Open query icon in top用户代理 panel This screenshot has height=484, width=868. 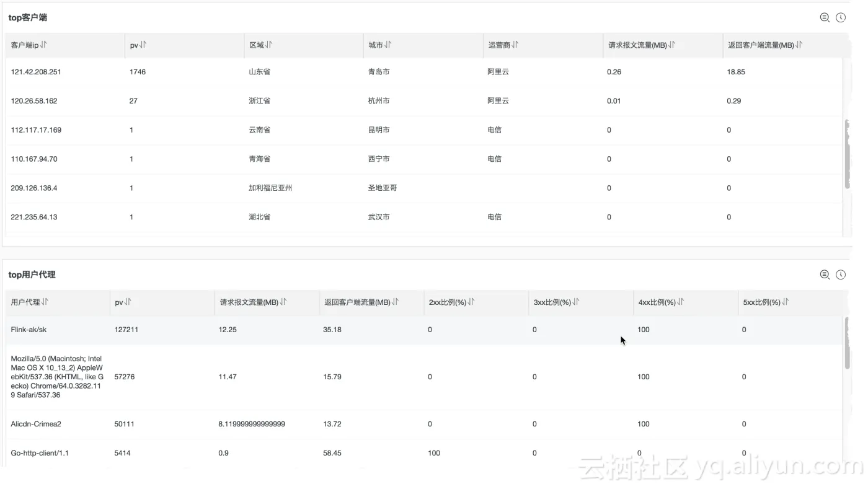(x=825, y=275)
